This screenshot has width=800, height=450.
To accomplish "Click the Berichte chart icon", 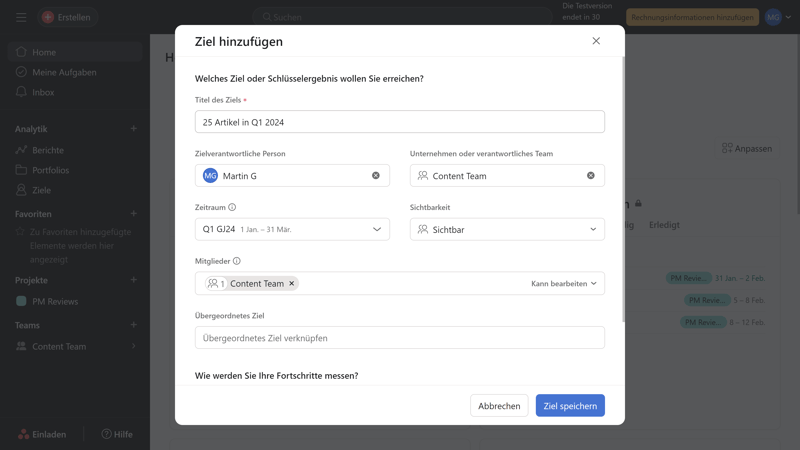I will (x=21, y=149).
